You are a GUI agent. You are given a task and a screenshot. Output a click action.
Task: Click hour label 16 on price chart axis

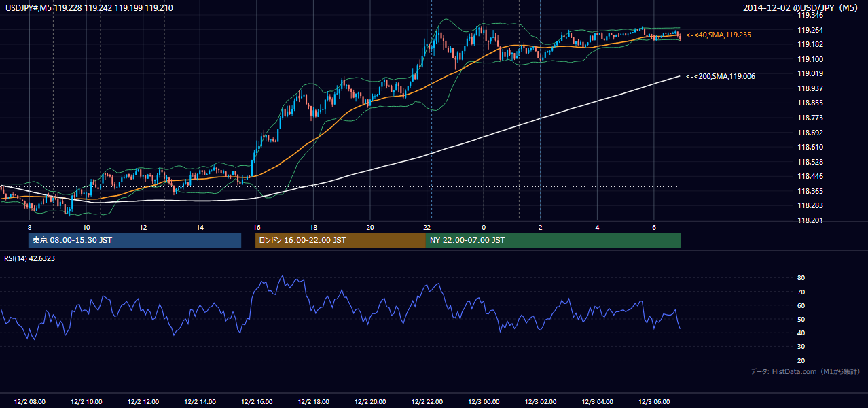[257, 227]
